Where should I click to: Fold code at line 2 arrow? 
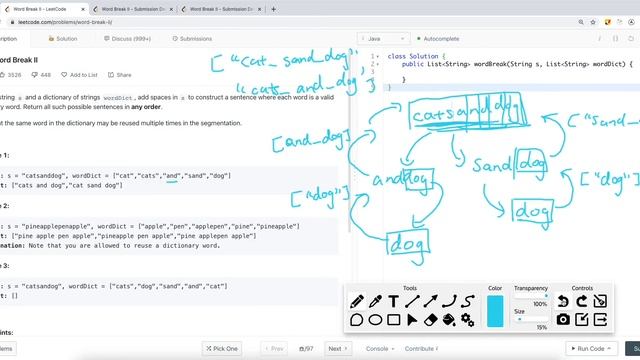click(x=378, y=64)
